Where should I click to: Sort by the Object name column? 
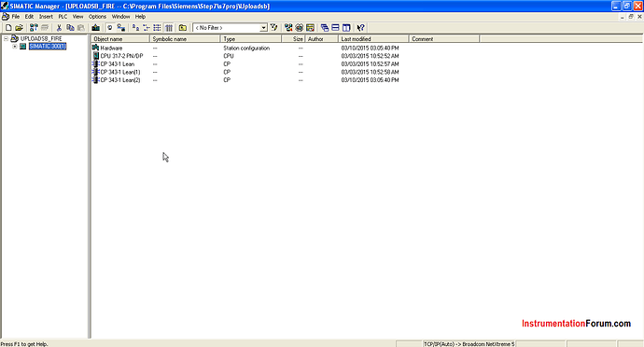120,39
